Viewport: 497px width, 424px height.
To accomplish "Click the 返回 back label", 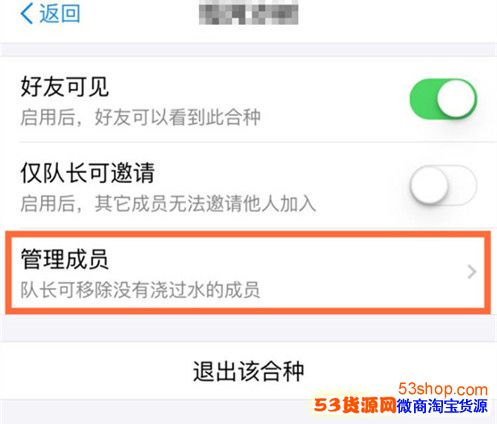I will click(x=60, y=14).
